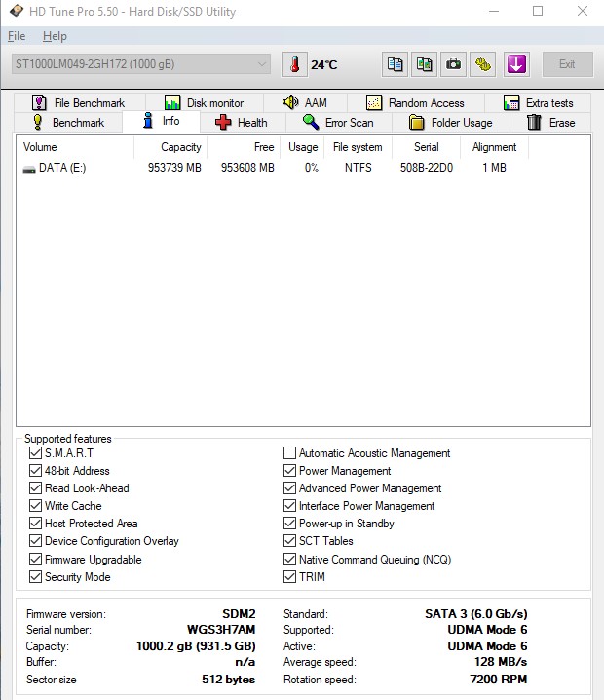Screen dimensions: 604x700
Task: Toggle the Host Protected Area checkbox
Action: coord(35,524)
